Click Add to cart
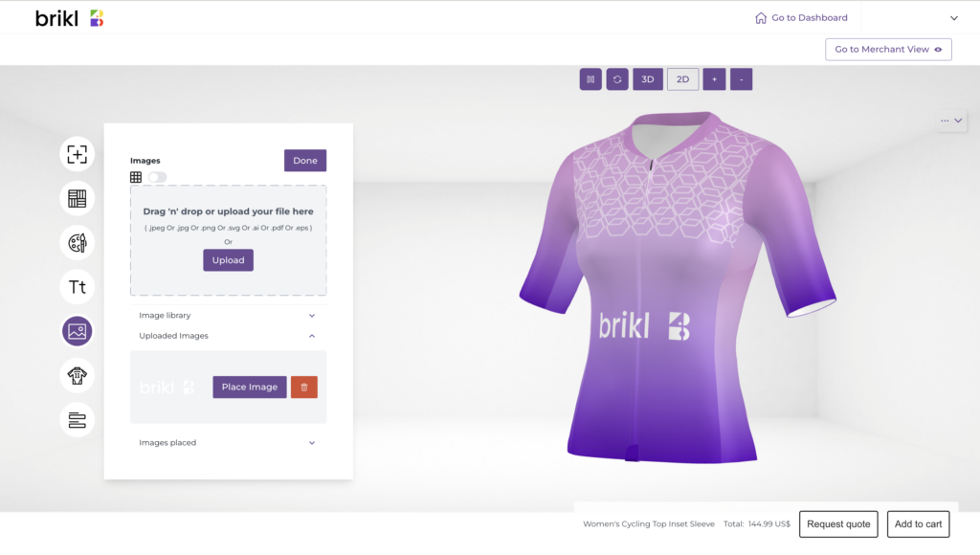 pos(918,524)
